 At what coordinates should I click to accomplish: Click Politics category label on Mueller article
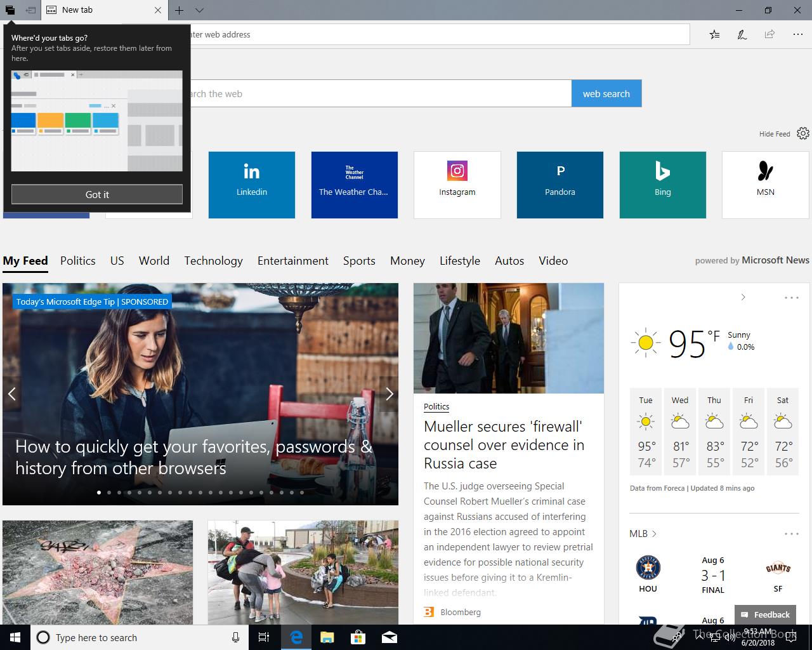436,407
